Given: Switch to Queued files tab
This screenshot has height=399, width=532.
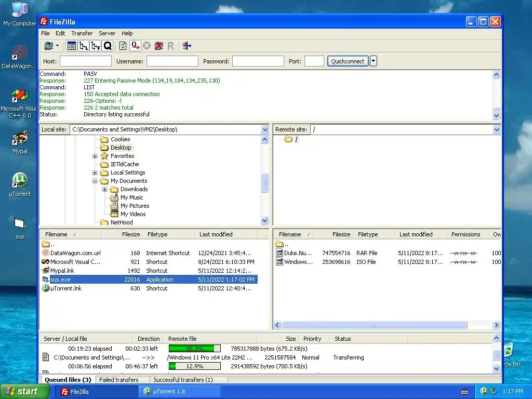Looking at the screenshot, I should point(68,380).
